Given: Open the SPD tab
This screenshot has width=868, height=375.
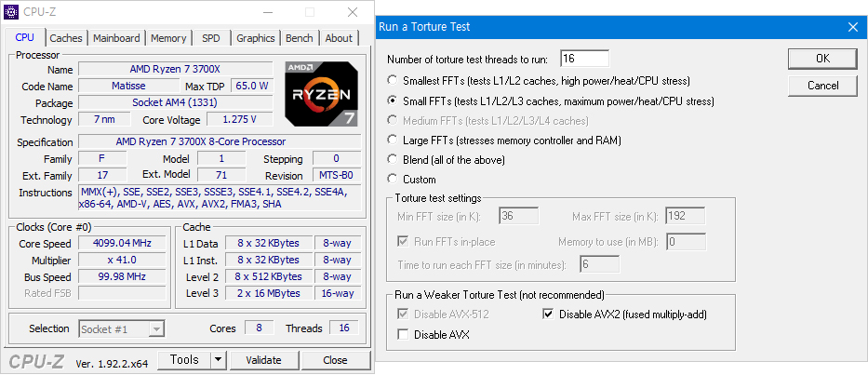Looking at the screenshot, I should pyautogui.click(x=211, y=38).
